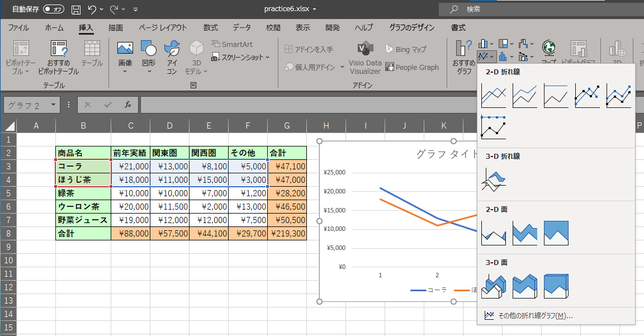Choose the 100% stacked line chart option
The image size is (644, 336).
[x=556, y=96]
